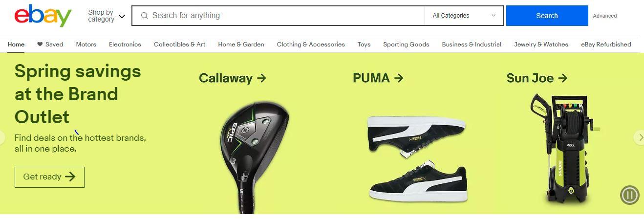644x223 pixels.
Task: Select the Electronics tab
Action: click(x=125, y=44)
